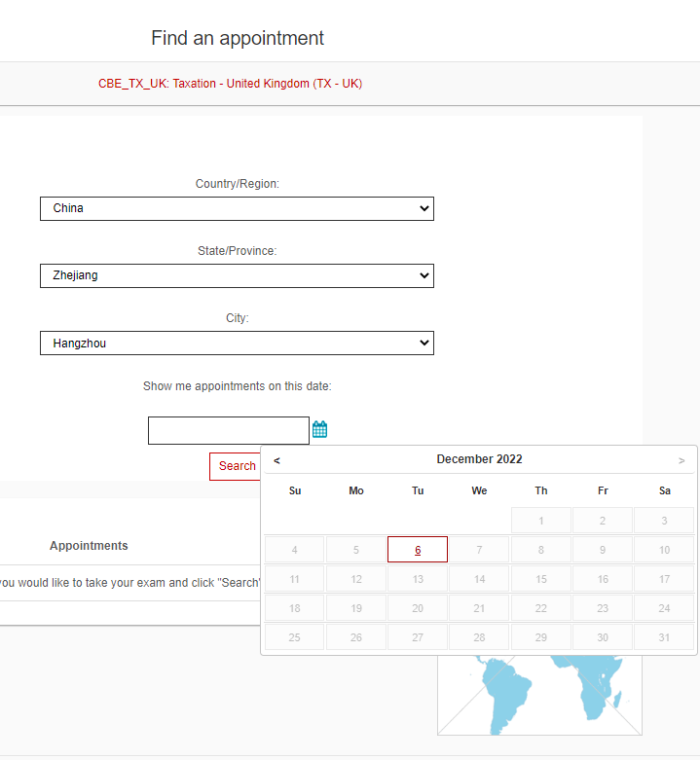Open the Country/Region dropdown
700x760 pixels.
[x=237, y=208]
